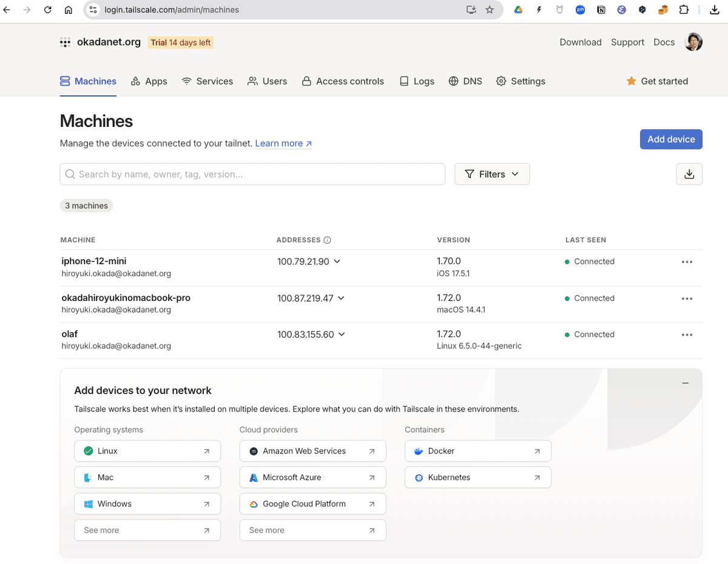Open the Settings tab

[521, 81]
